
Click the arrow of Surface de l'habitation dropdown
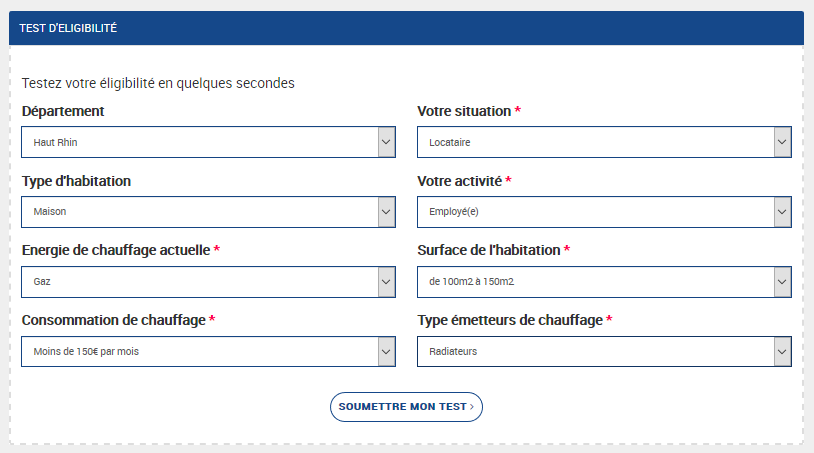[x=782, y=282]
